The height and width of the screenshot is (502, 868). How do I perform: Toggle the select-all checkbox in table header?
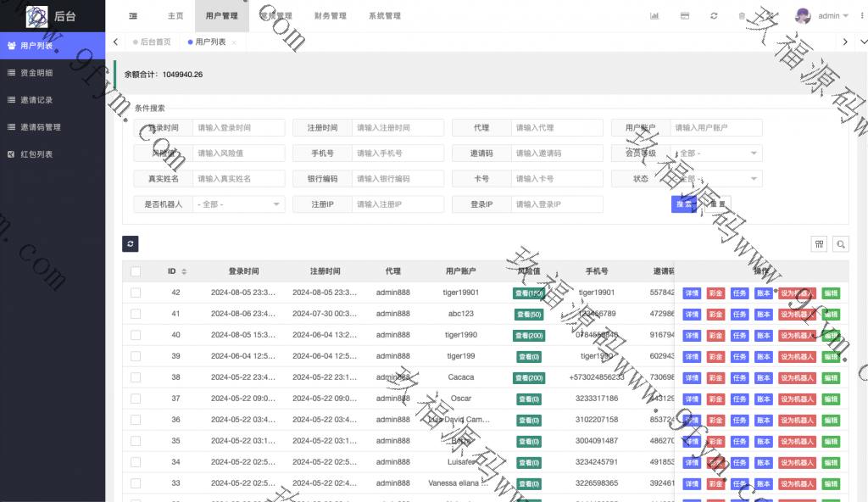point(136,271)
